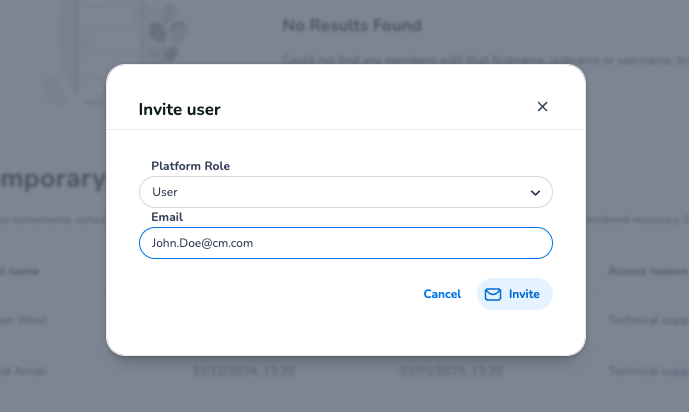The image size is (689, 412).
Task: Open the Platform Role combo box showing User
Action: pos(345,192)
